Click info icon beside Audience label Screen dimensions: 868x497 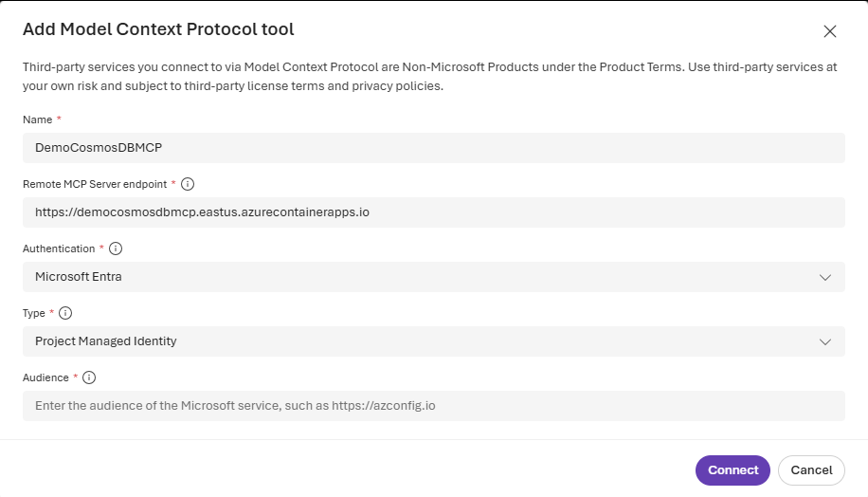pyautogui.click(x=89, y=377)
